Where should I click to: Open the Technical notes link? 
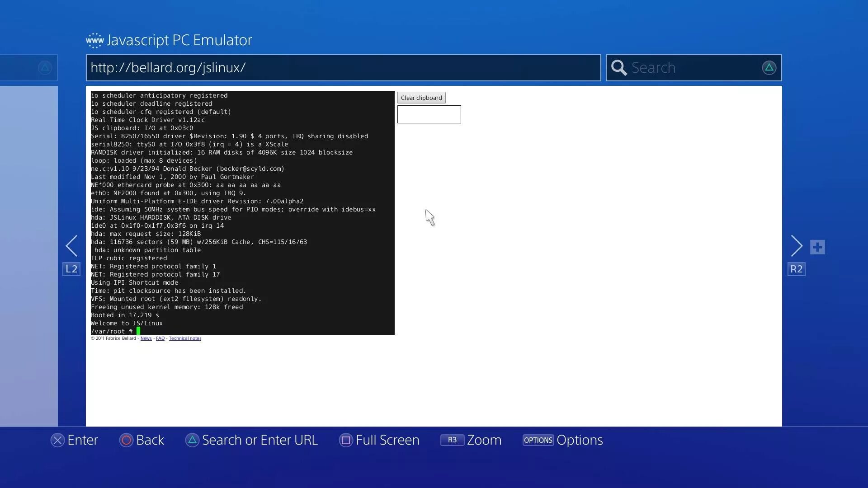pyautogui.click(x=185, y=338)
